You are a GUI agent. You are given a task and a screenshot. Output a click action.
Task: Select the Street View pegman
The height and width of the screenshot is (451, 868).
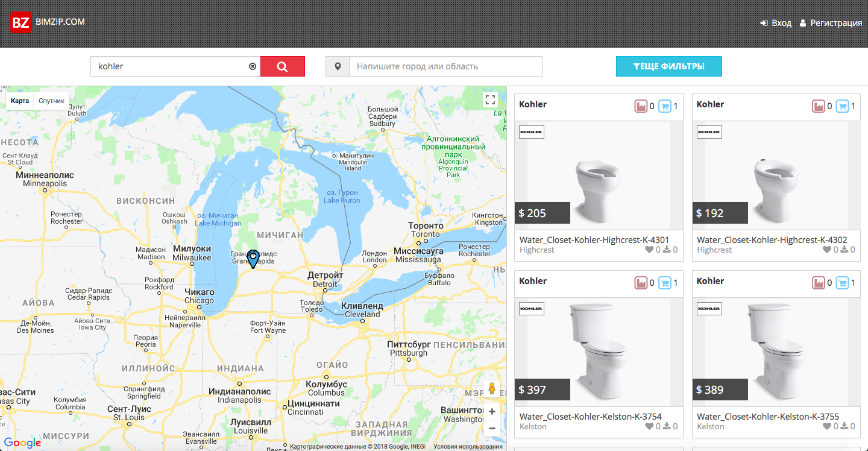coord(492,388)
